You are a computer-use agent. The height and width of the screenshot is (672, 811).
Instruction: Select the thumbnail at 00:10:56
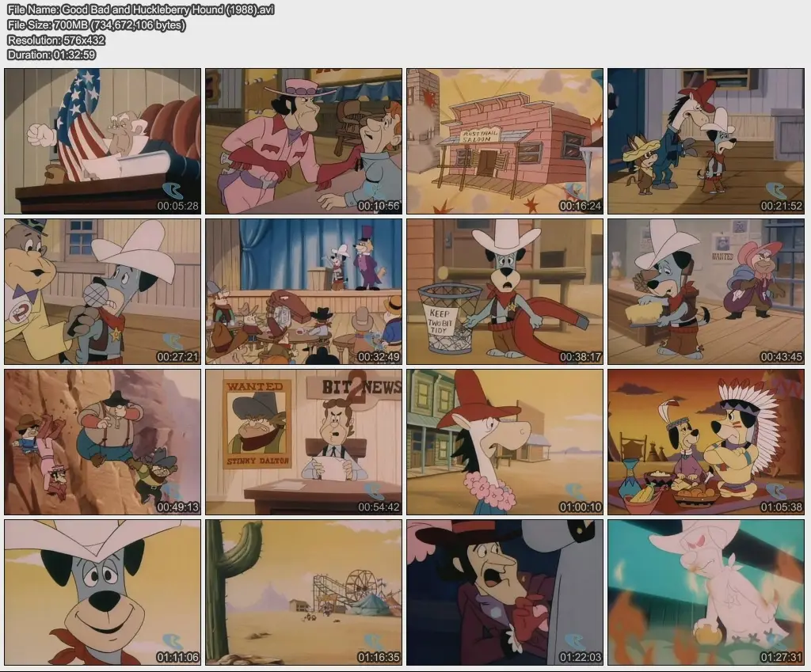click(x=303, y=141)
